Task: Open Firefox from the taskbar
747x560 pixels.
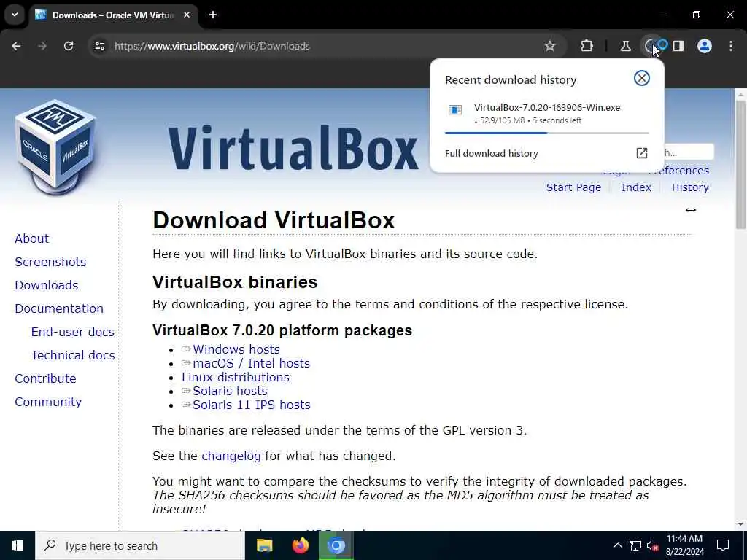Action: tap(300, 545)
